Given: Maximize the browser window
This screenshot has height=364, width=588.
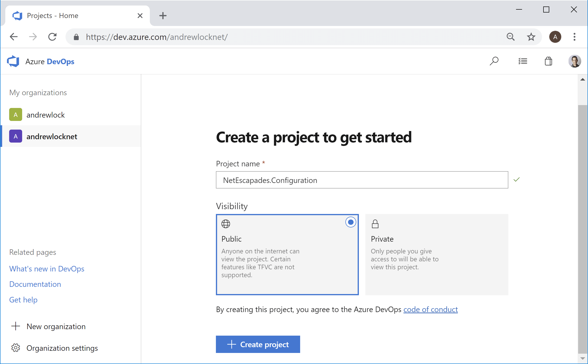Looking at the screenshot, I should (546, 10).
